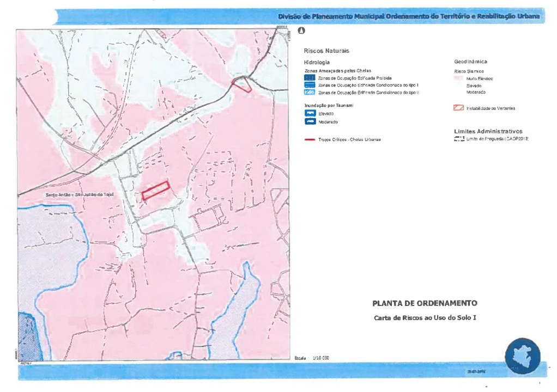The height and width of the screenshot is (392, 557).
Task: Click the Riscos Naturais legend heading
Action: [x=326, y=51]
